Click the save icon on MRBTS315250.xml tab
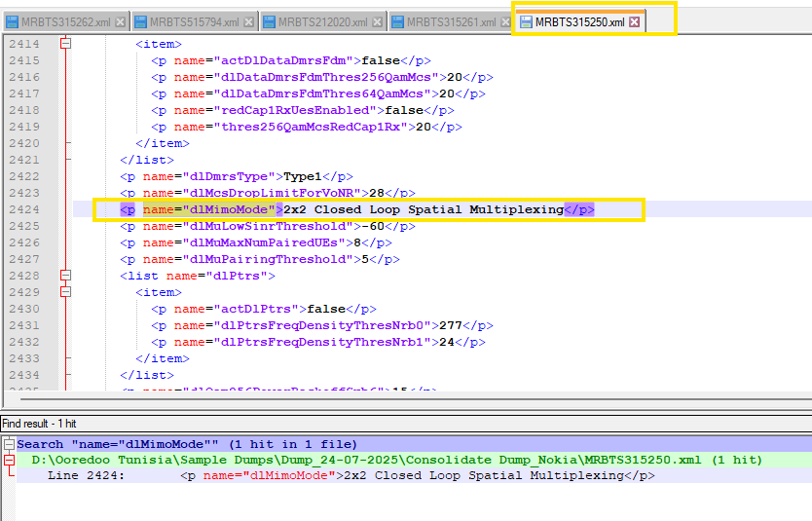 (x=526, y=22)
